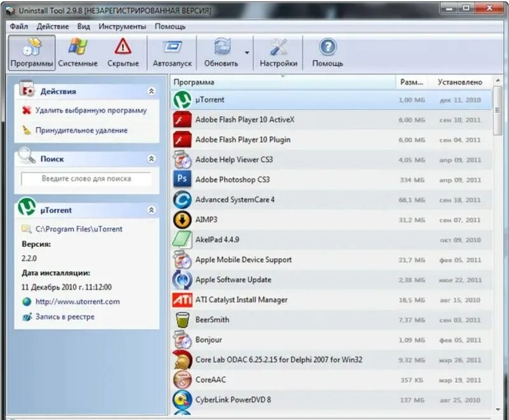Screen dimensions: 509x420
Task: Click the Поиск magnifier icon
Action: coord(27,156)
